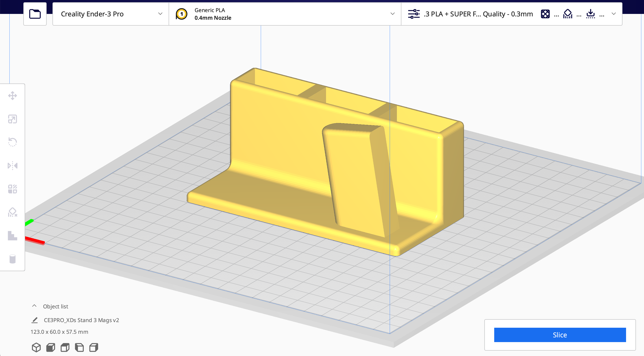Click the support settings icon
Screen dimensions: 644x356
point(568,14)
